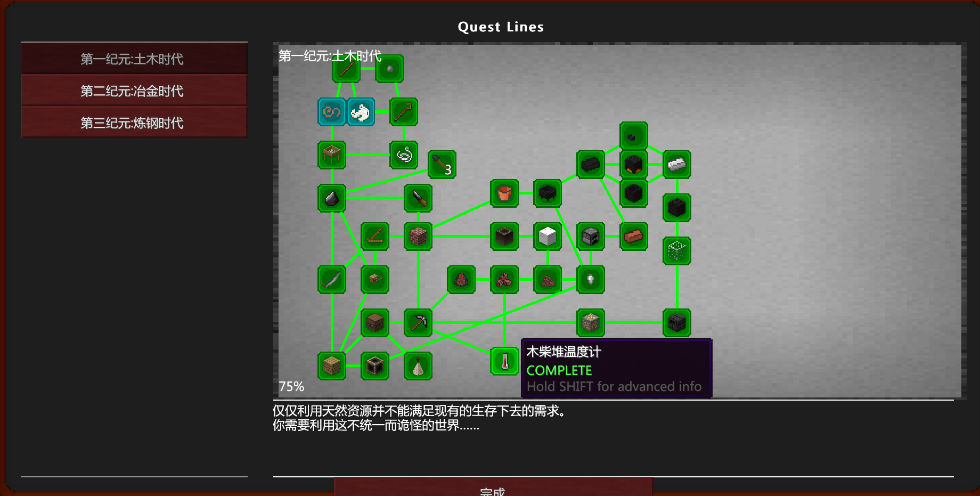Open the wooden drying rack quest

(x=375, y=280)
